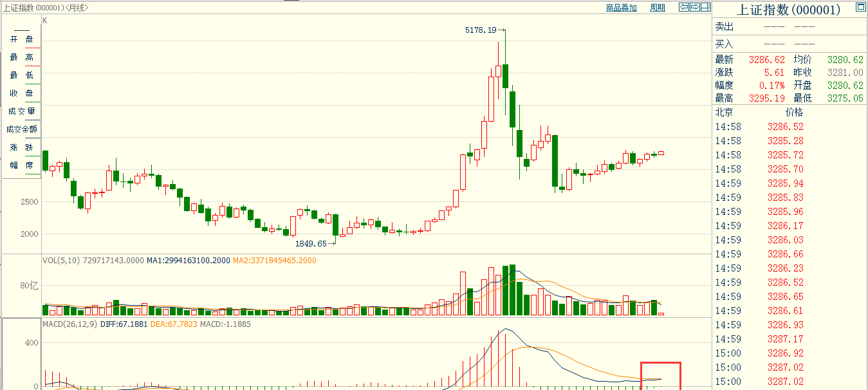Click the 5178.19 peak price label
This screenshot has width=868, height=390.
tap(481, 30)
